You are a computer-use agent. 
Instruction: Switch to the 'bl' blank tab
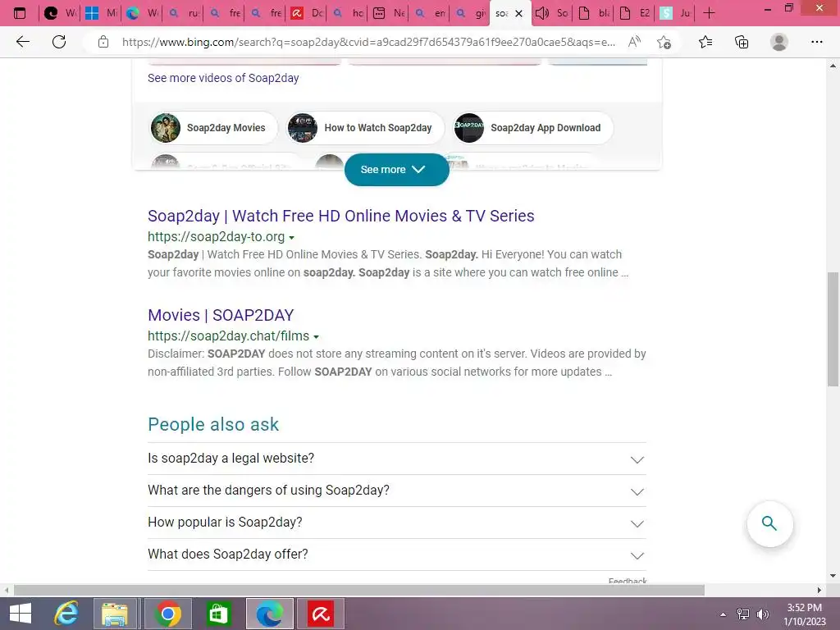pyautogui.click(x=594, y=13)
